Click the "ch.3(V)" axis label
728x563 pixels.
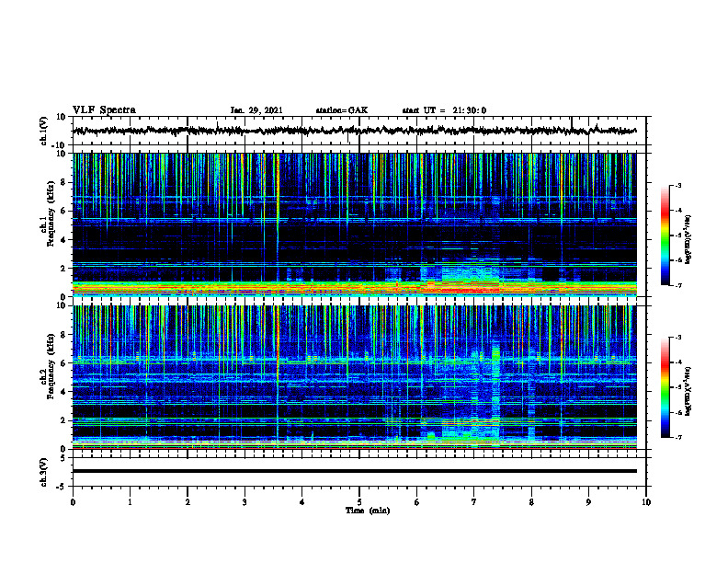44,472
